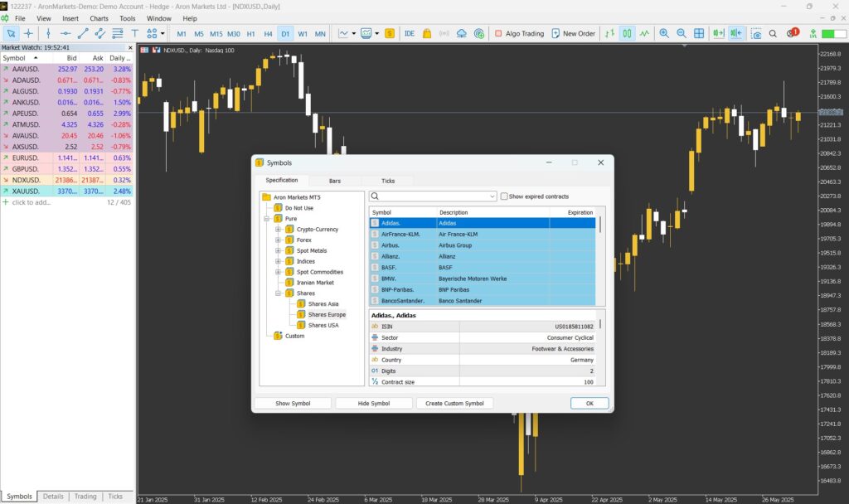This screenshot has width=849, height=504.
Task: Select the Fibonacci retracement tool
Action: [x=118, y=33]
